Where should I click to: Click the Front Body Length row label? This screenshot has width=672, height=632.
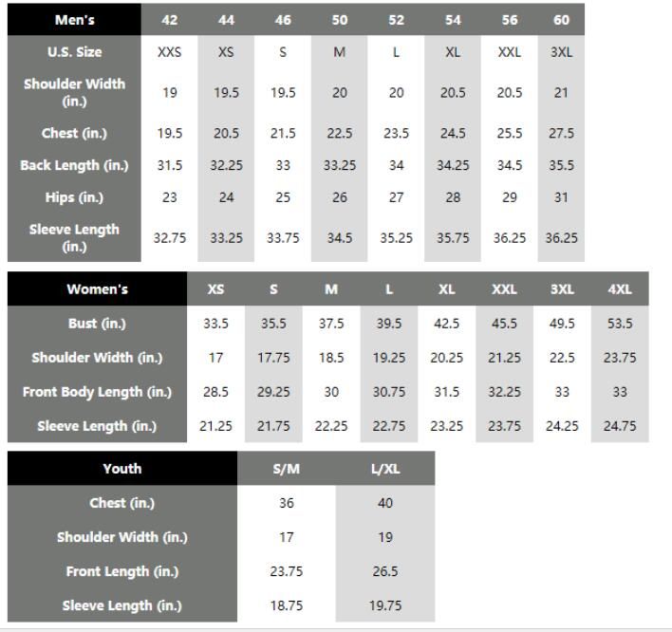97,392
